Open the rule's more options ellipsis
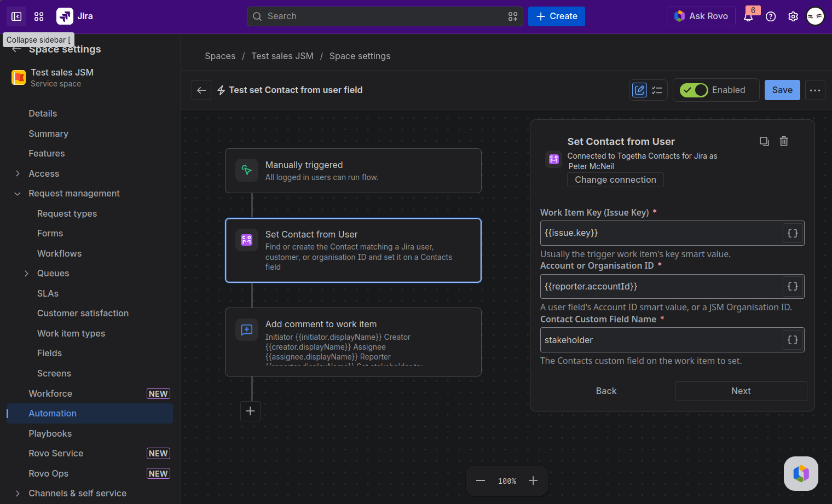Image resolution: width=832 pixels, height=504 pixels. click(x=815, y=90)
